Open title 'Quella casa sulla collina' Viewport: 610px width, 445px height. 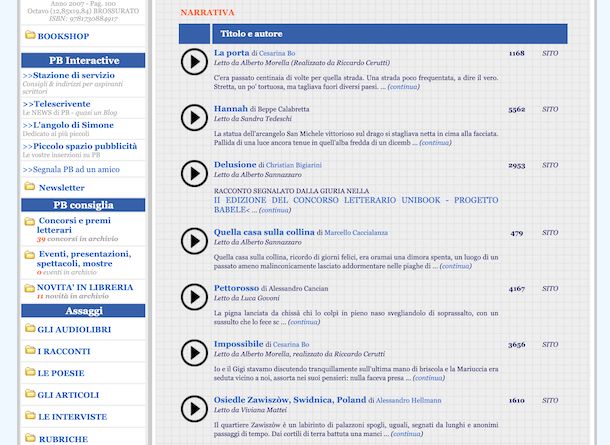point(264,232)
